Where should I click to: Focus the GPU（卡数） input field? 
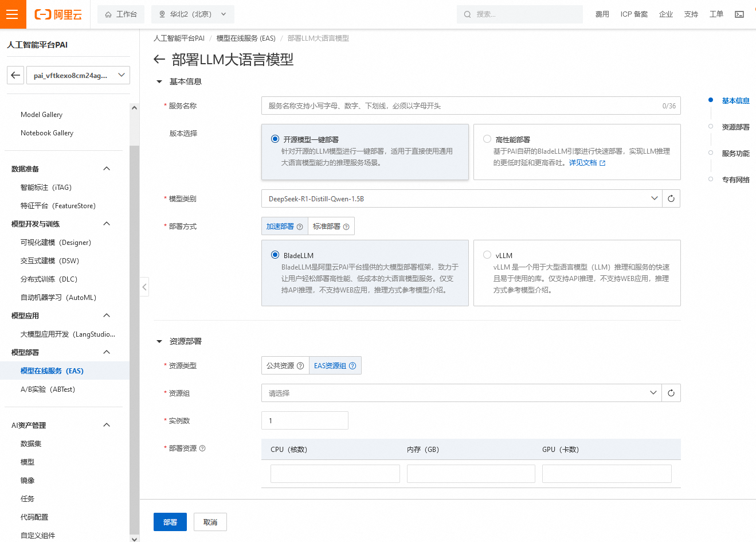pos(607,474)
